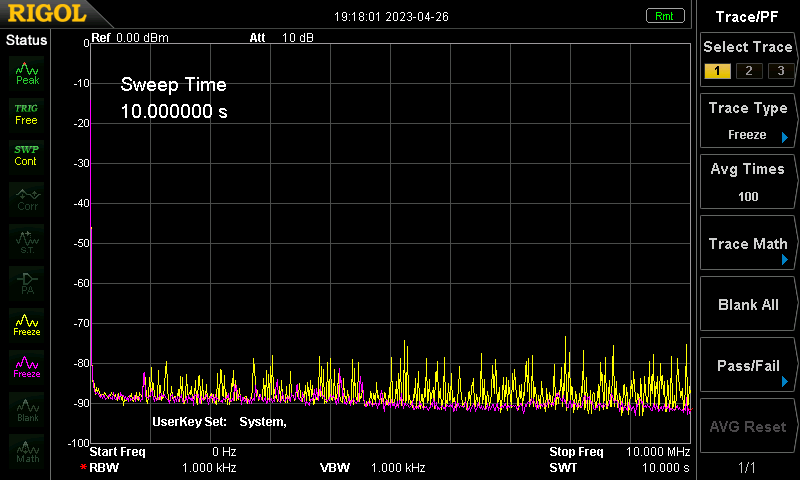Select trace 2
The width and height of the screenshot is (800, 480).
(749, 71)
